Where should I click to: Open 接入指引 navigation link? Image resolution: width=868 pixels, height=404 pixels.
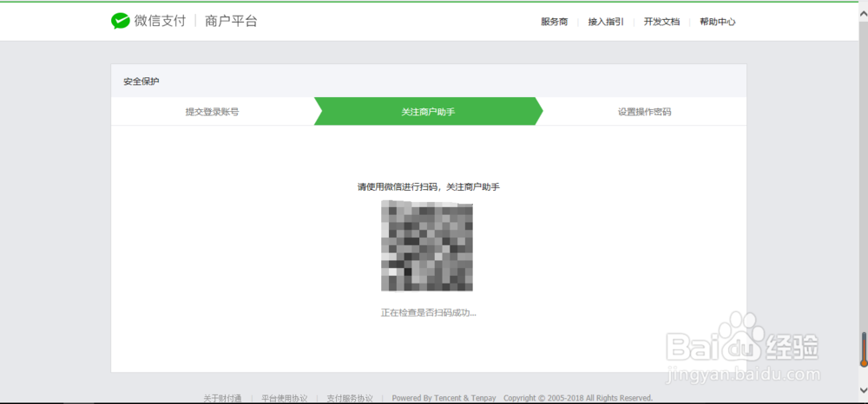(606, 22)
